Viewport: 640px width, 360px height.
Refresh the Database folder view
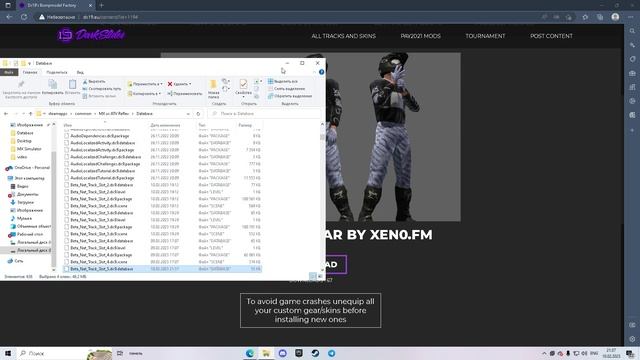[198, 113]
